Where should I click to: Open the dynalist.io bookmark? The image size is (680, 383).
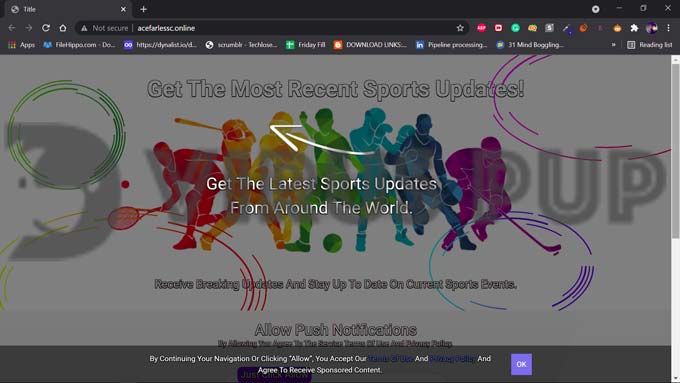pos(160,45)
